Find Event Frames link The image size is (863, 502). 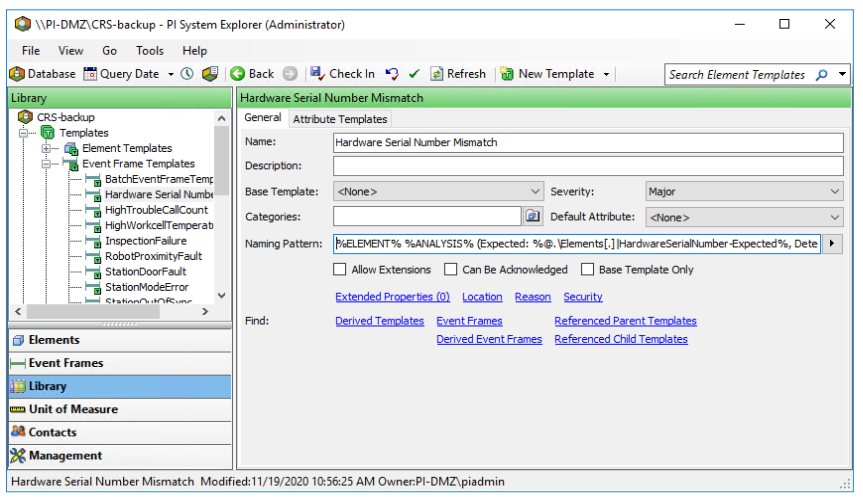point(469,321)
